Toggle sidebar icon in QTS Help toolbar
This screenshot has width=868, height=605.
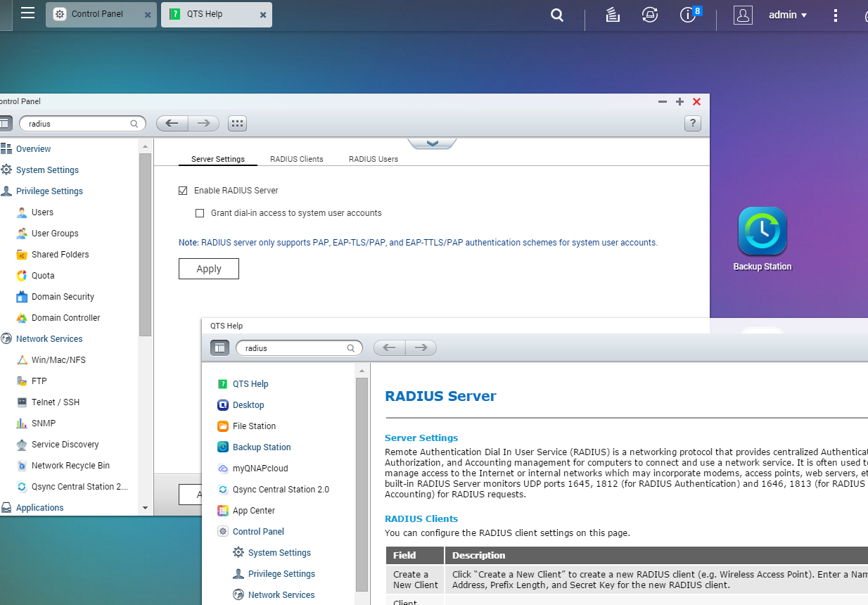(219, 348)
